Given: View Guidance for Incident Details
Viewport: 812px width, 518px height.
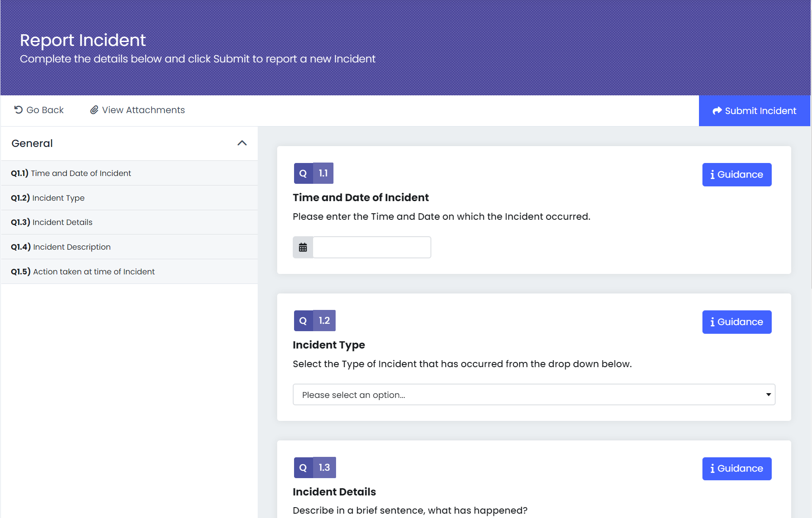Looking at the screenshot, I should coord(737,469).
